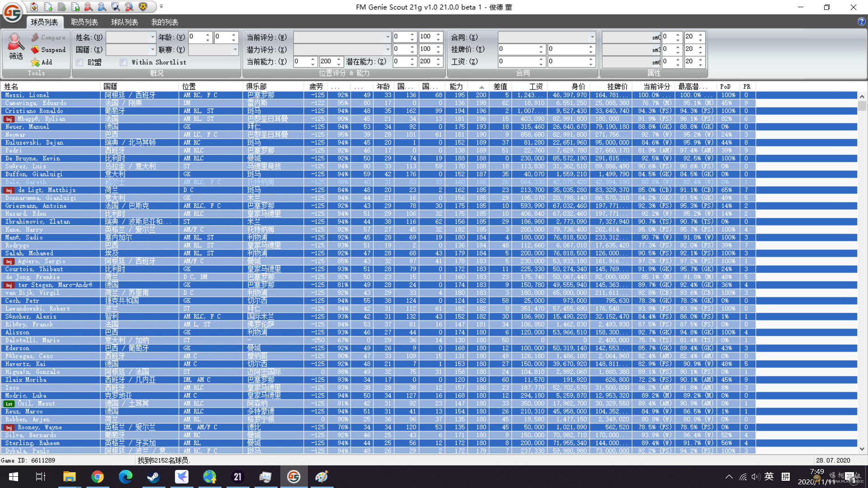The image size is (868, 488).
Task: Click the magnifier search toolbar icon
Action: 116,7
